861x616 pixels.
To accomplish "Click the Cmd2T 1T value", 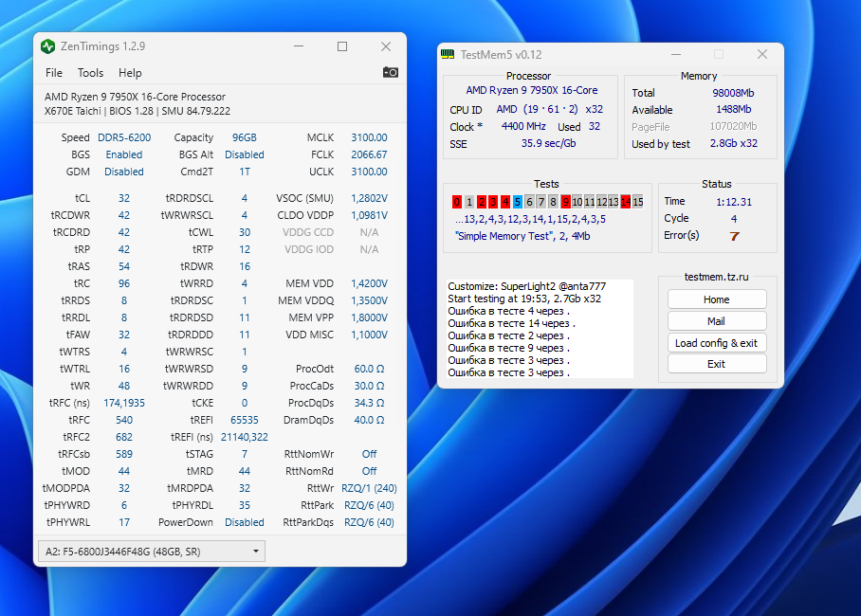I will pyautogui.click(x=245, y=172).
